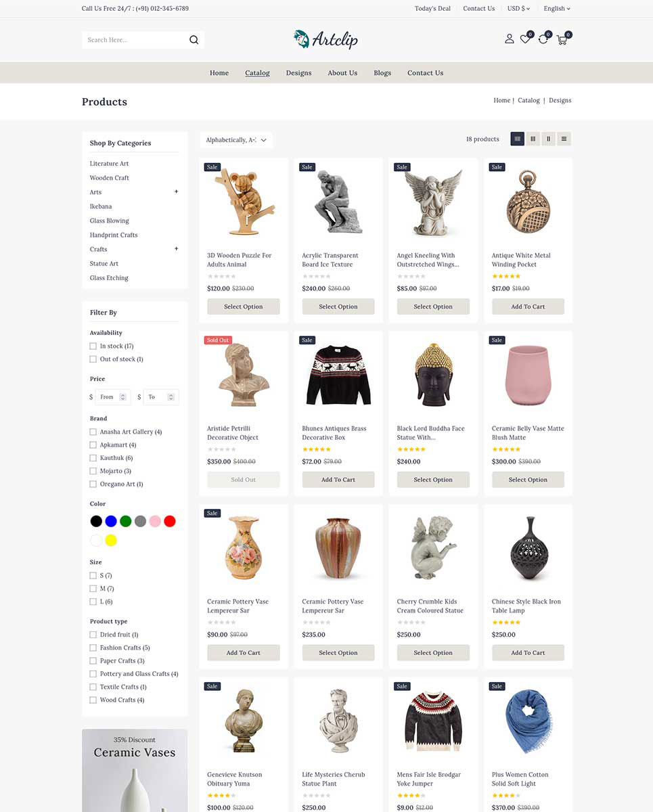Open the Alphabetically A-Z sort dropdown
Image resolution: width=653 pixels, height=812 pixels.
(x=236, y=140)
